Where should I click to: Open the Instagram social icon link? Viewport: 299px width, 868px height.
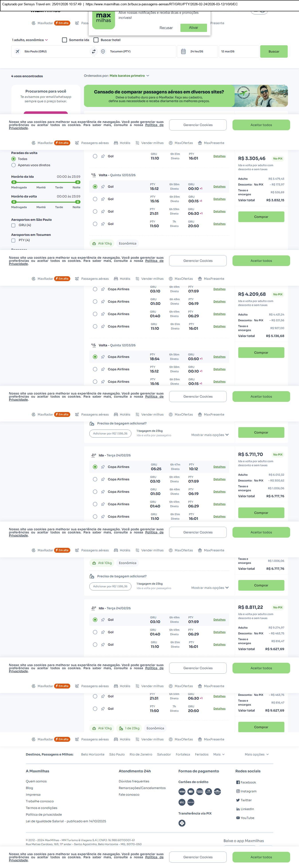(x=238, y=791)
